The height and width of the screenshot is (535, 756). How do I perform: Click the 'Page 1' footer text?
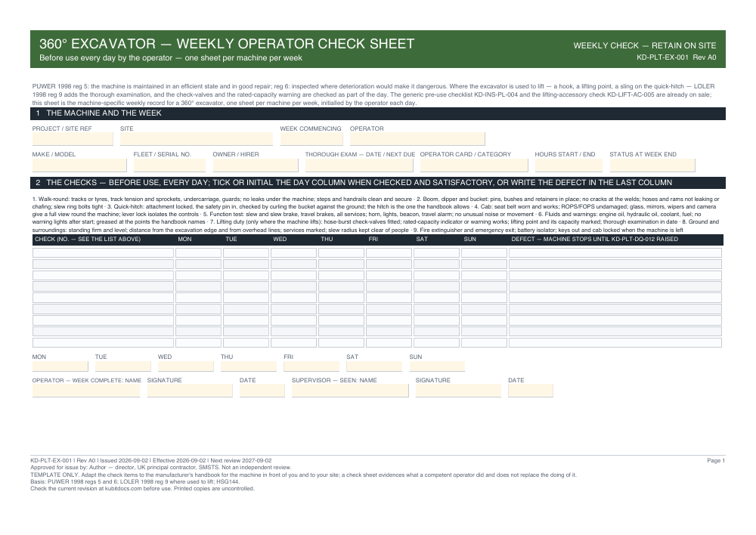click(716, 461)
